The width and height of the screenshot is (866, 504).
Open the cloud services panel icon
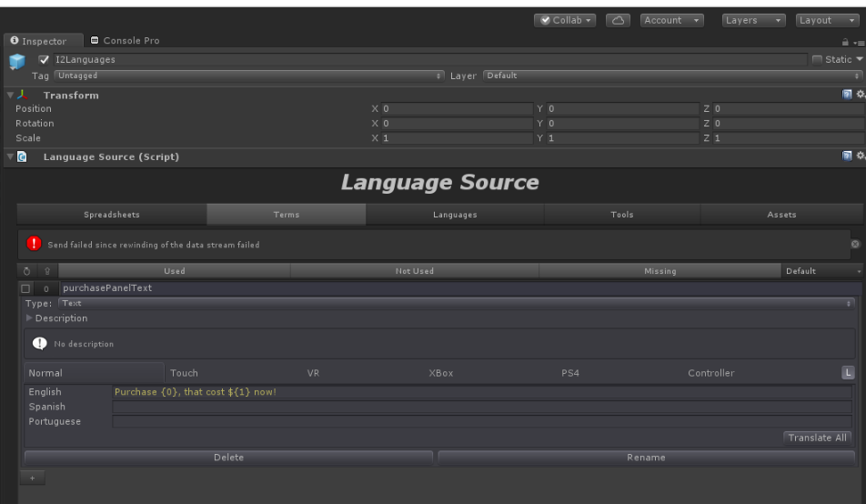pyautogui.click(x=619, y=20)
